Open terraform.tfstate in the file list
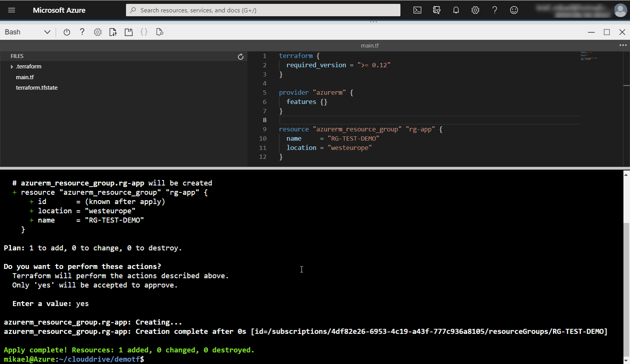Screen dimensions: 630x364 37,88
